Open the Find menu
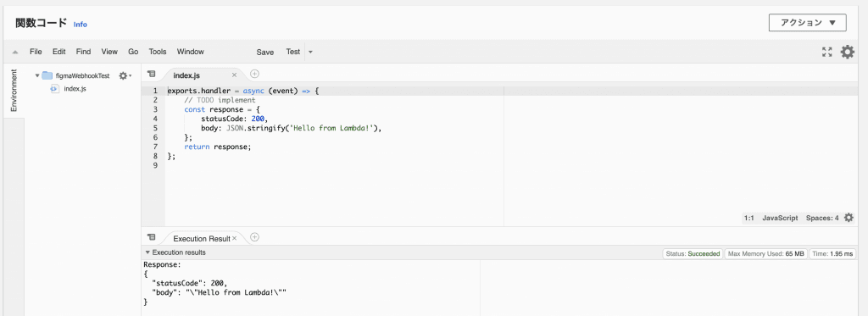Viewport: 868px width, 316px height. [x=84, y=52]
